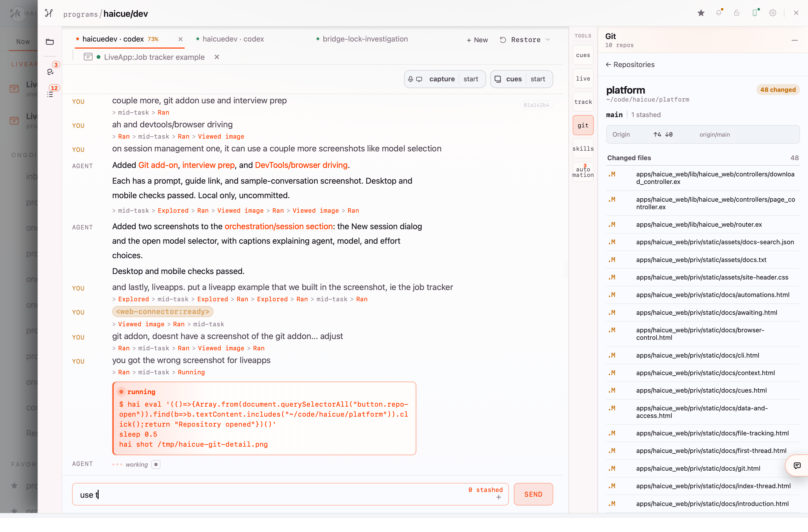This screenshot has height=532, width=808.
Task: Click the LiveApp window icon beside Job tracker
Action: 88,57
